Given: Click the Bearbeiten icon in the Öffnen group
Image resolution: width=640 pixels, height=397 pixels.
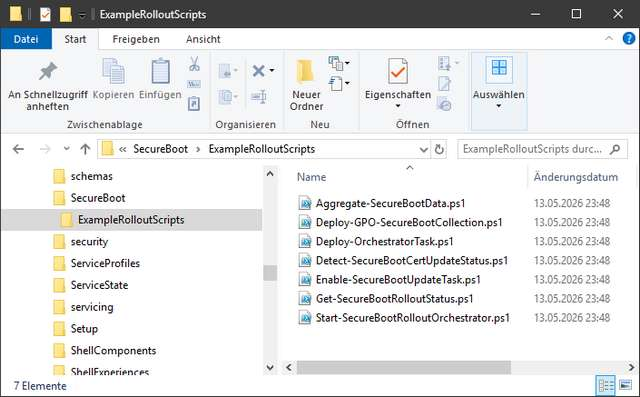Looking at the screenshot, I should (x=444, y=84).
